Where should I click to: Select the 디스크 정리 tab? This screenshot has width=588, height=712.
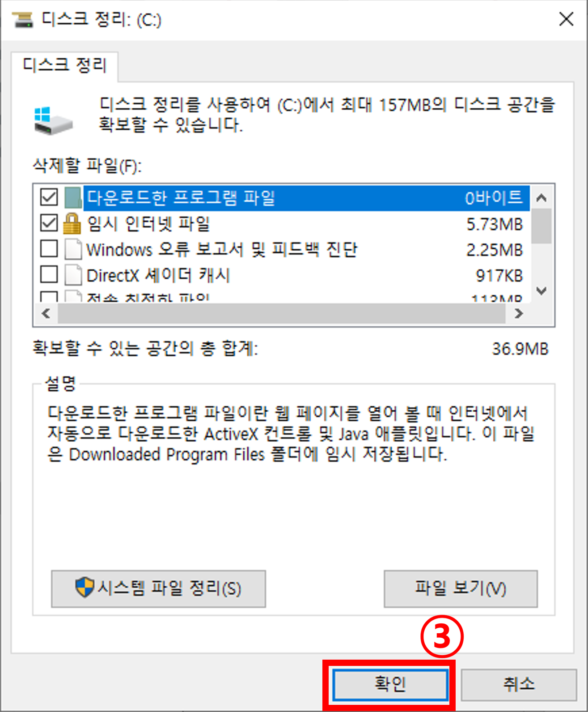(x=65, y=66)
